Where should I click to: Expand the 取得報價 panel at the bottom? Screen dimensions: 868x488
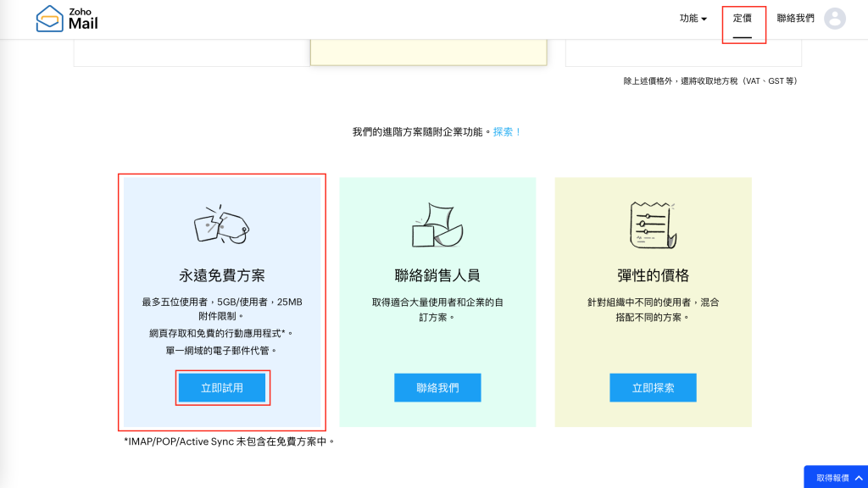point(836,477)
